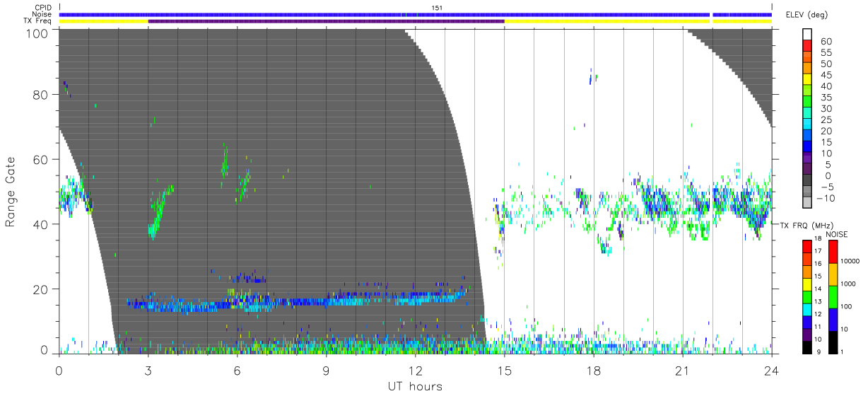This screenshot has width=868, height=401.
Task: Select green 100–1000 segment of NOISE bar
Action: click(833, 296)
